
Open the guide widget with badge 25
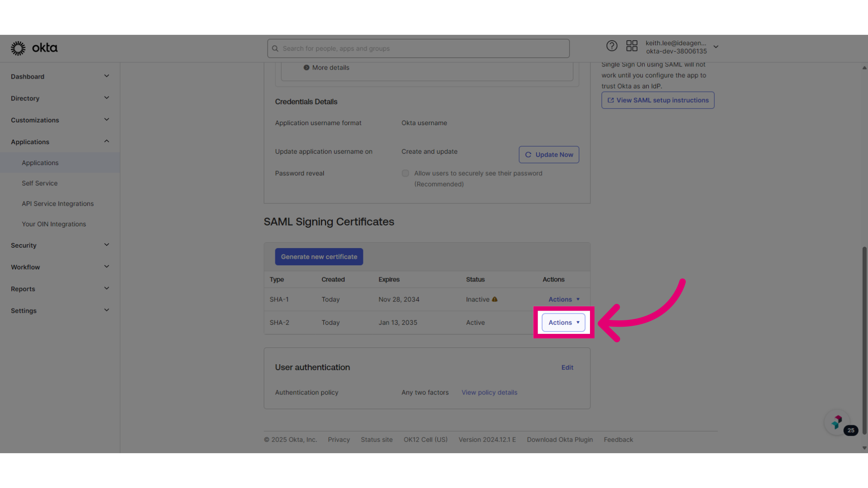tap(837, 422)
